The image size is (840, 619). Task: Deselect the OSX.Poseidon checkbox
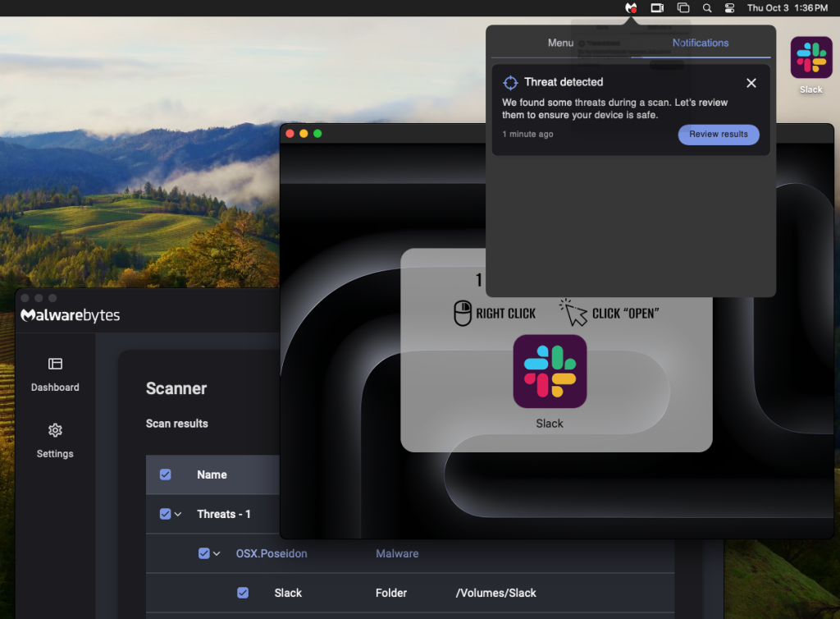pyautogui.click(x=203, y=553)
